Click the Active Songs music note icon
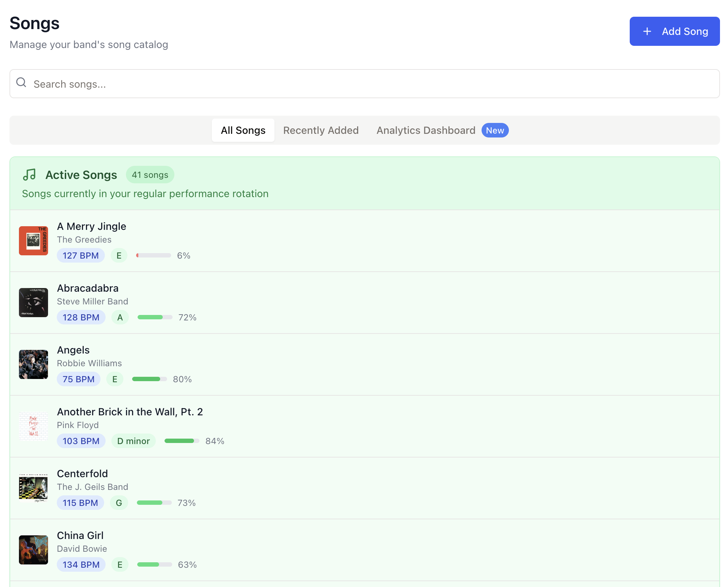Viewport: 728px width, 587px height. pos(29,175)
